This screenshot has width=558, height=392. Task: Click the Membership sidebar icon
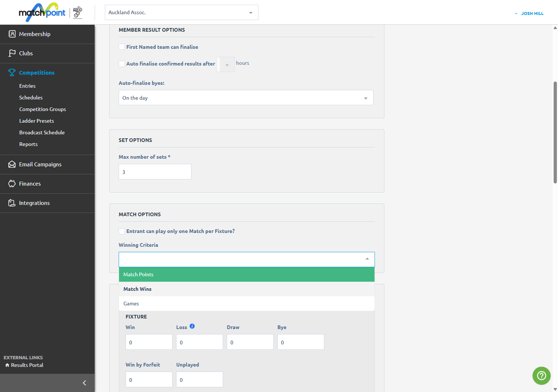click(12, 34)
